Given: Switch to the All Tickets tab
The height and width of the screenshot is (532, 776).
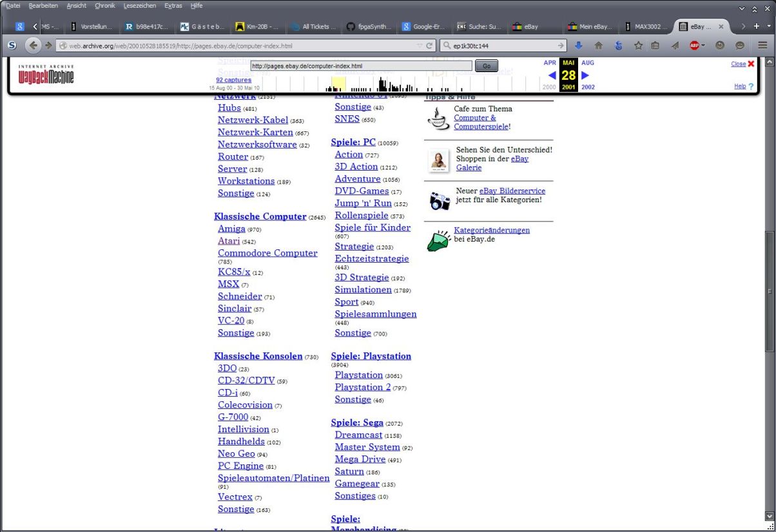Looking at the screenshot, I should (x=313, y=27).
